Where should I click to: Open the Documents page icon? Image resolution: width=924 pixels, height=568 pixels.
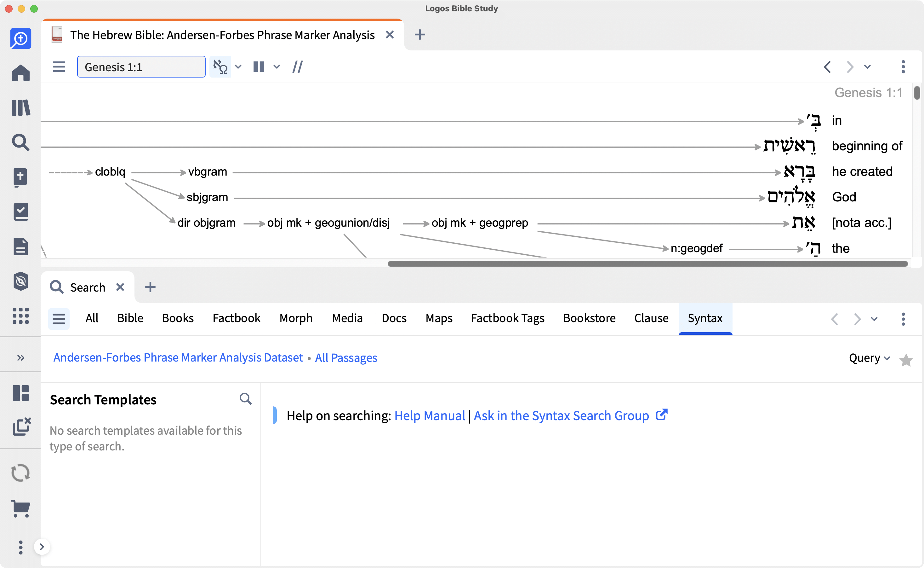21,246
